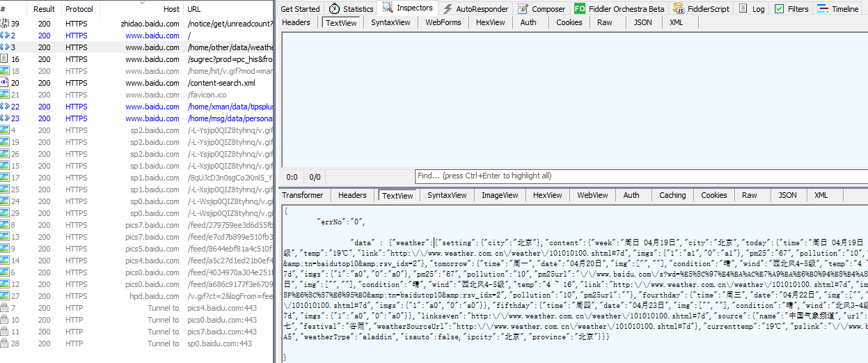Viewport: 868px width, 363px height.
Task: Sort sessions by the Protocol column header
Action: point(79,9)
